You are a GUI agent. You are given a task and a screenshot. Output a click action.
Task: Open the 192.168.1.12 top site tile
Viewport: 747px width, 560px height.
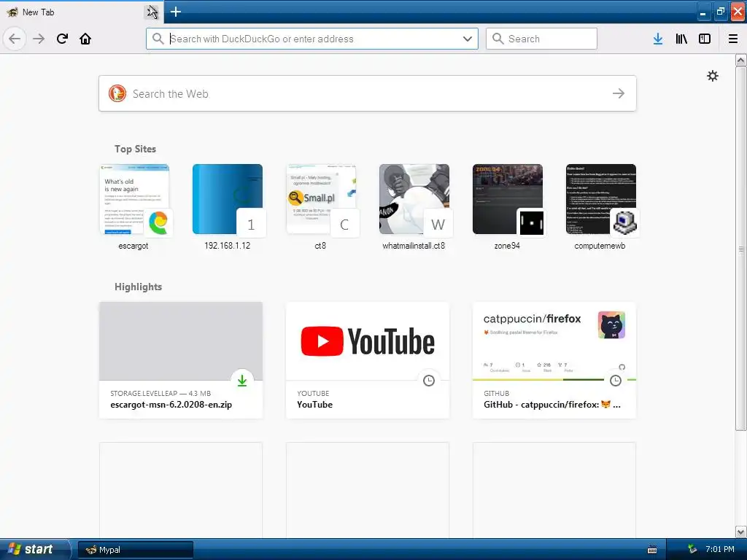(228, 206)
